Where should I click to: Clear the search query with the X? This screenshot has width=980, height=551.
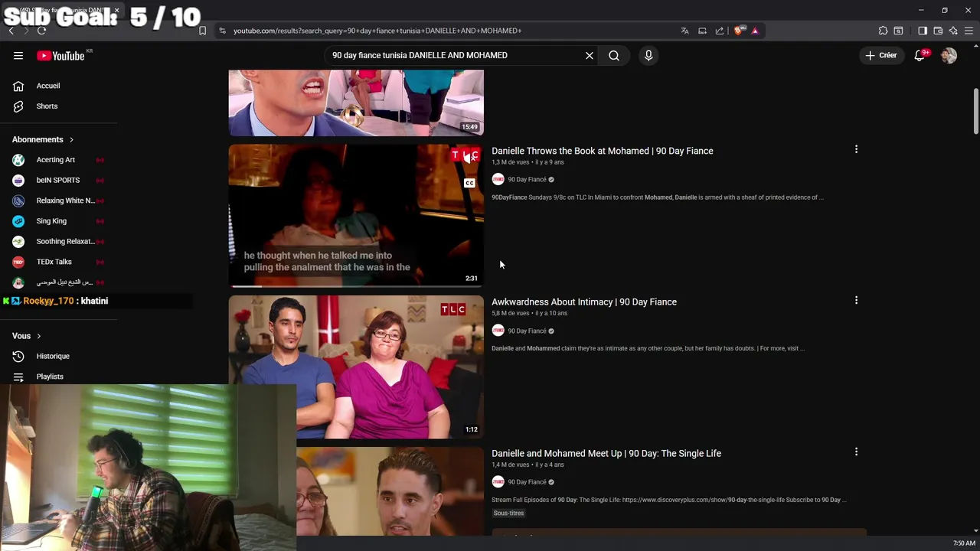click(590, 55)
